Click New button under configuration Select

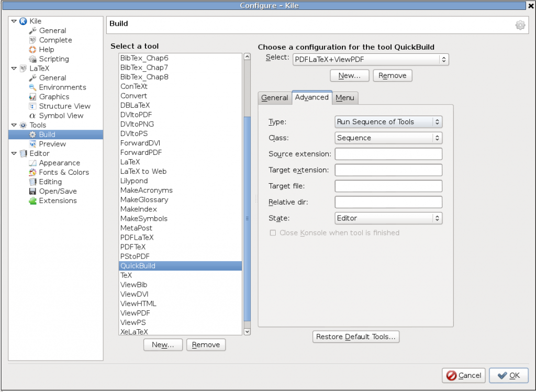[349, 75]
